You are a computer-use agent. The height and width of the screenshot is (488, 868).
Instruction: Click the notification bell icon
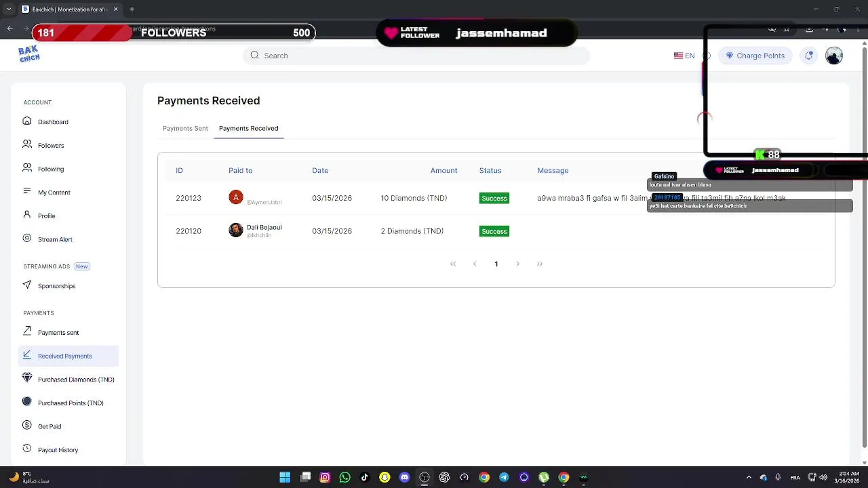(x=809, y=56)
